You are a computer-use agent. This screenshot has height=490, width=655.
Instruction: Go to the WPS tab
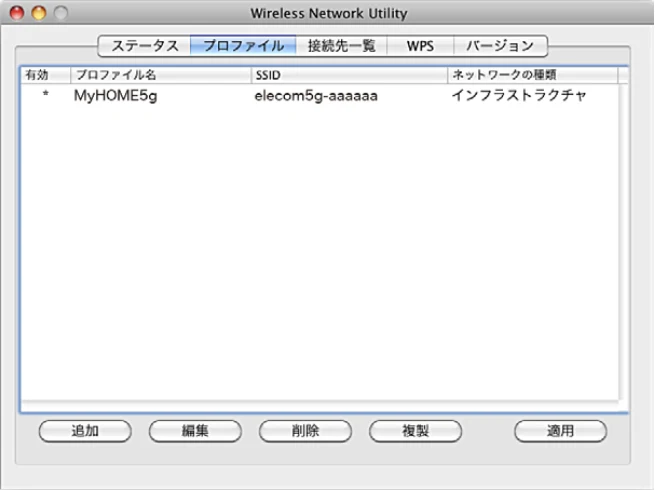click(420, 46)
